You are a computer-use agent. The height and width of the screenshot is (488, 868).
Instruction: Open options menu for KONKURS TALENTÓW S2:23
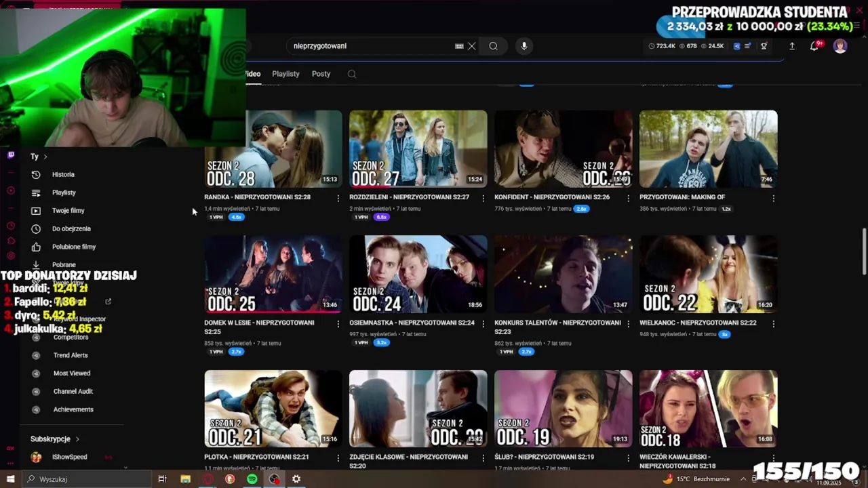[x=628, y=324]
